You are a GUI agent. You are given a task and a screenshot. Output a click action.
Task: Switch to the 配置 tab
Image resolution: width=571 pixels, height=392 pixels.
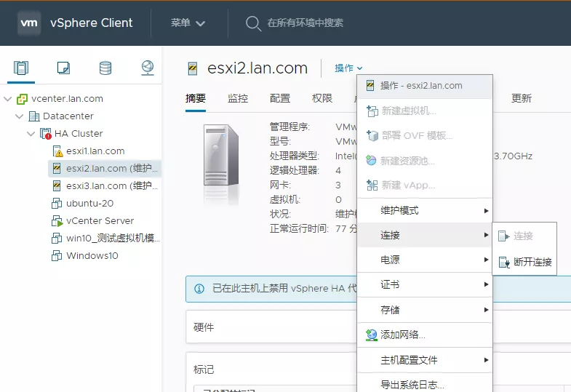pyautogui.click(x=280, y=99)
